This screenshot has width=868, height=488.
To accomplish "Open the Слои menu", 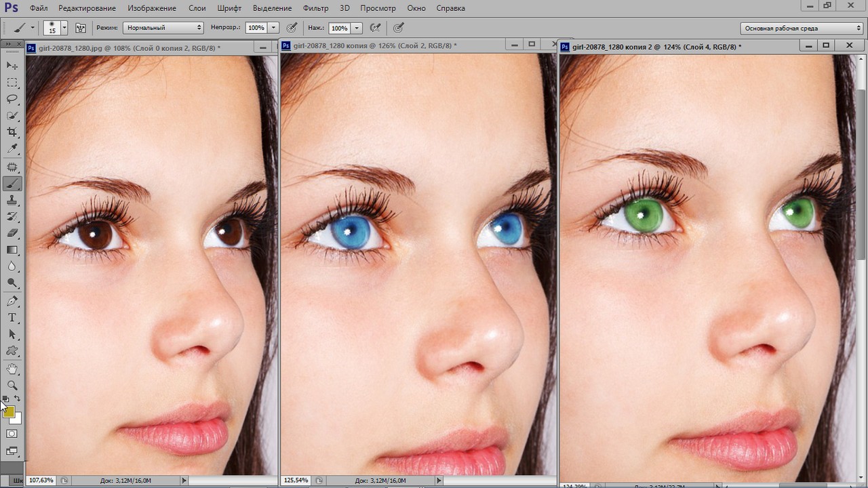I will click(x=197, y=8).
